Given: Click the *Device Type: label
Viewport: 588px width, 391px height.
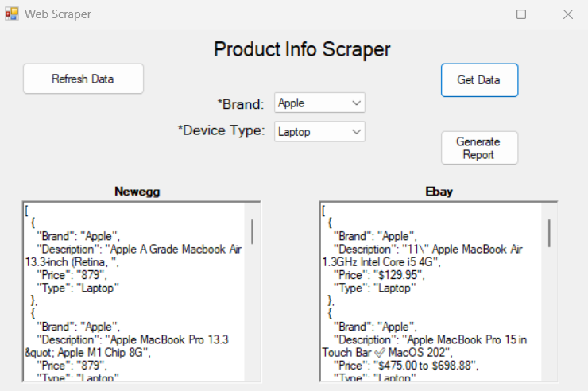Looking at the screenshot, I should coord(221,130).
